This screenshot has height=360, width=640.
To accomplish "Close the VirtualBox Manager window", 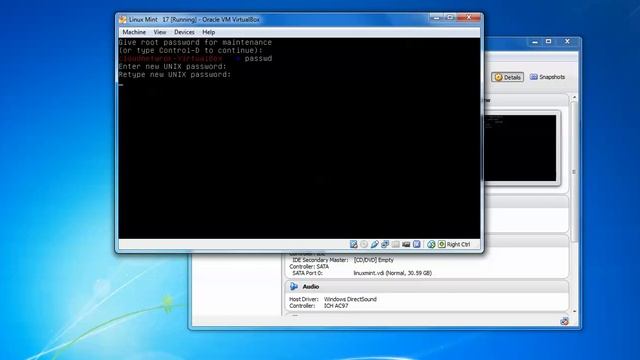I will tap(567, 42).
